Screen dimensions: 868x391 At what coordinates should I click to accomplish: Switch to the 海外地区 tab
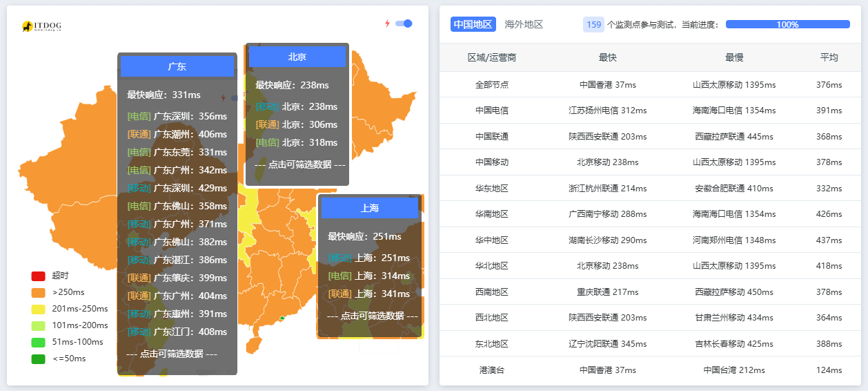[x=524, y=24]
